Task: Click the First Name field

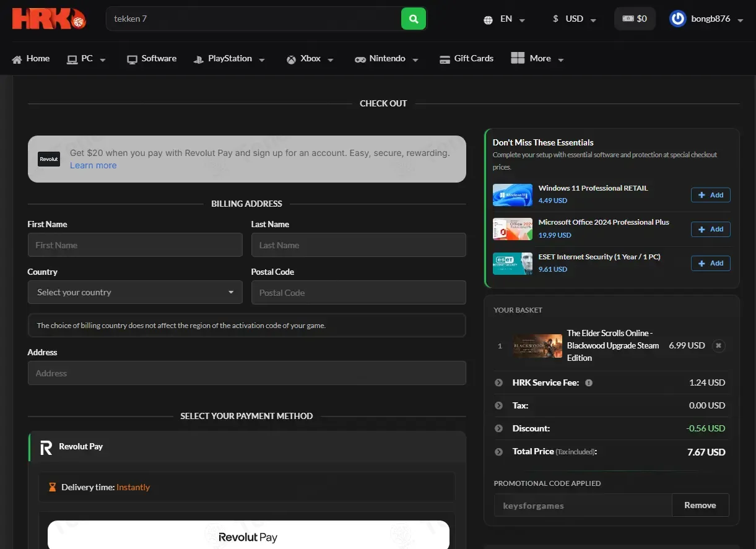Action: point(135,245)
